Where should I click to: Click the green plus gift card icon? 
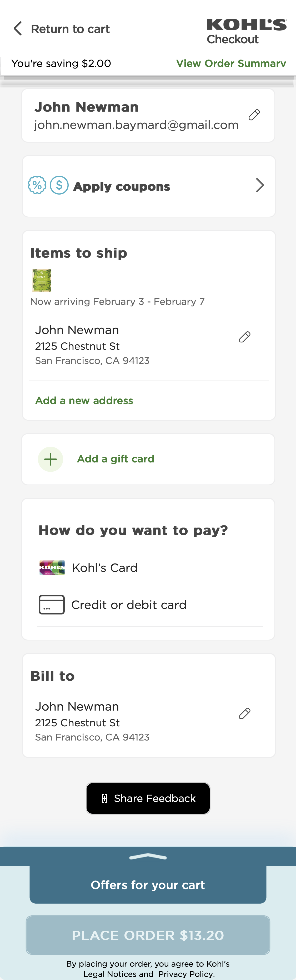[50, 459]
